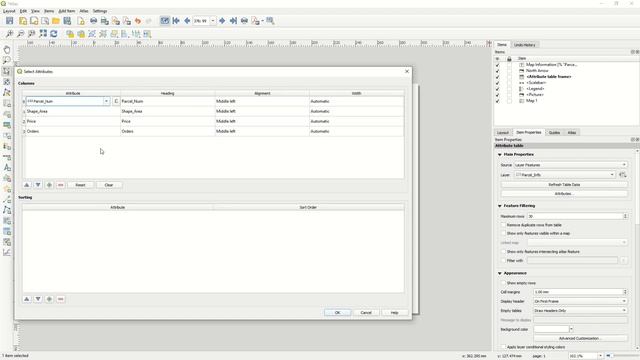This screenshot has height=360, width=640.
Task: Open the Empty tables dropdown
Action: (580, 311)
